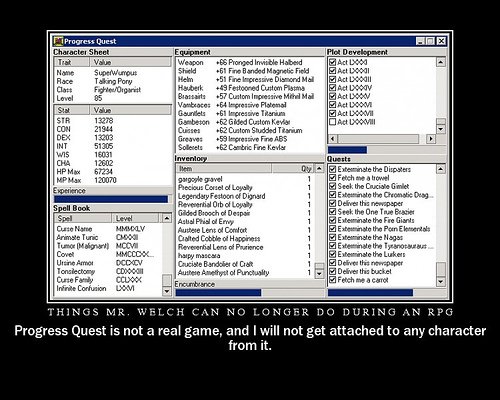Click the Trait column header

72,62
